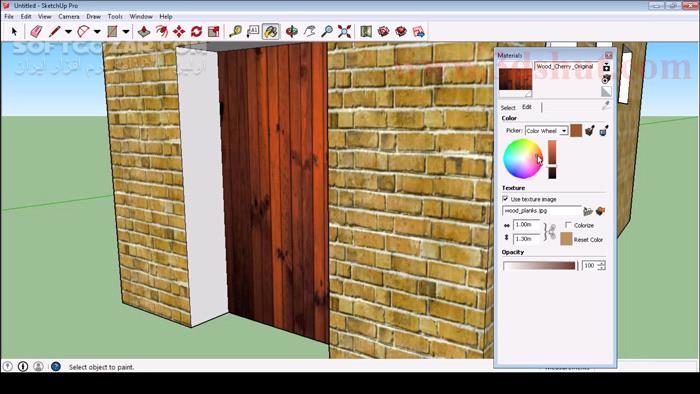Screen dimensions: 700x394
Task: Click the texture height 1.30m field
Action: pos(526,239)
